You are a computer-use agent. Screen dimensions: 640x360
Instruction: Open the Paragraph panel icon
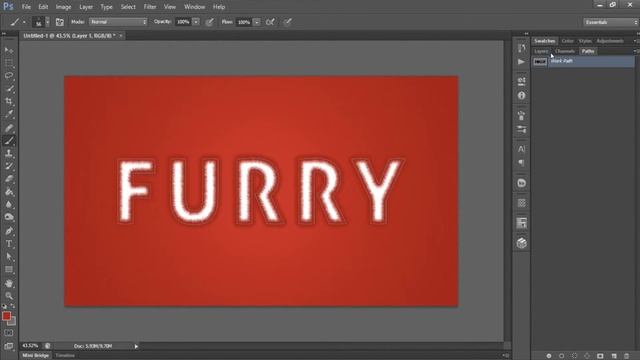(521, 162)
